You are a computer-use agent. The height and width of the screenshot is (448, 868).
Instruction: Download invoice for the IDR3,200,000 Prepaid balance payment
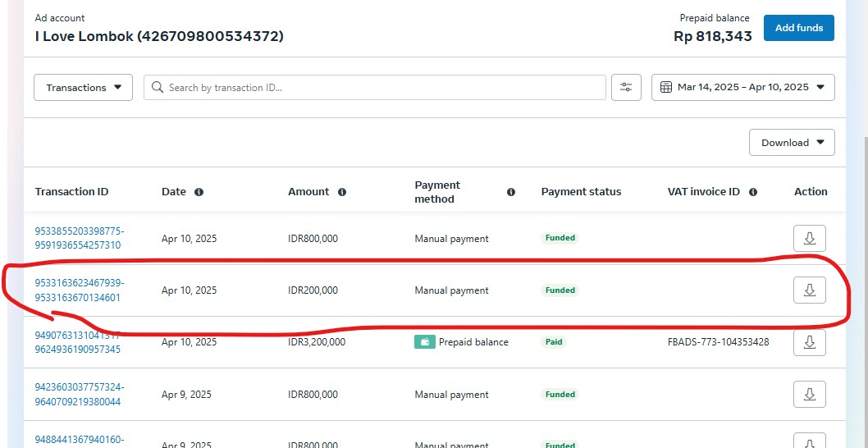pyautogui.click(x=809, y=342)
